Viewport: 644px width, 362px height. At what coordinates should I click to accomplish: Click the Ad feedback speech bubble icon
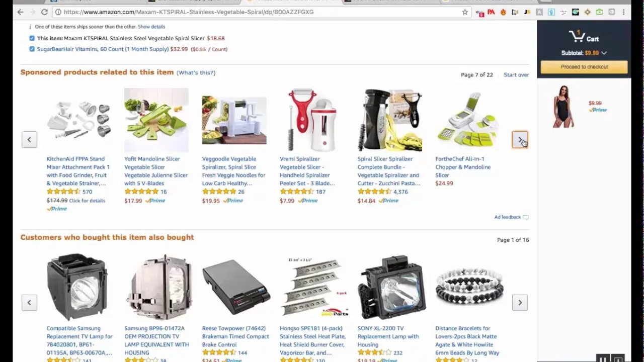point(526,218)
